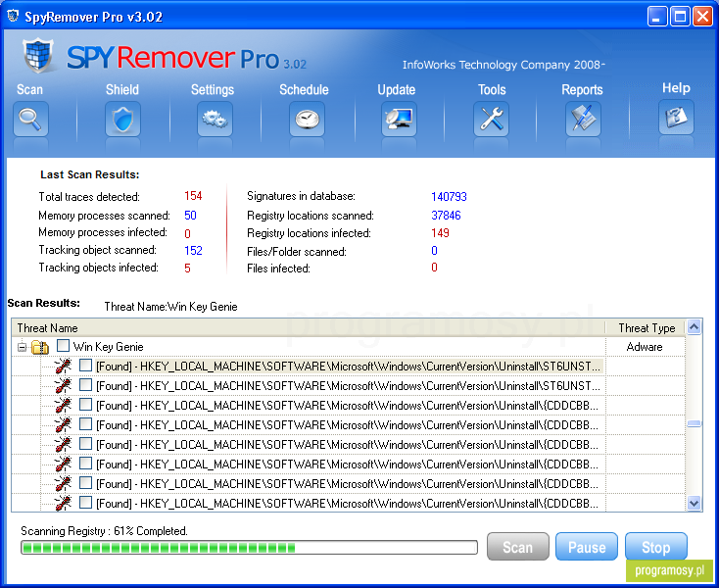Open the Help question mark icon
The image size is (719, 588).
point(676,118)
